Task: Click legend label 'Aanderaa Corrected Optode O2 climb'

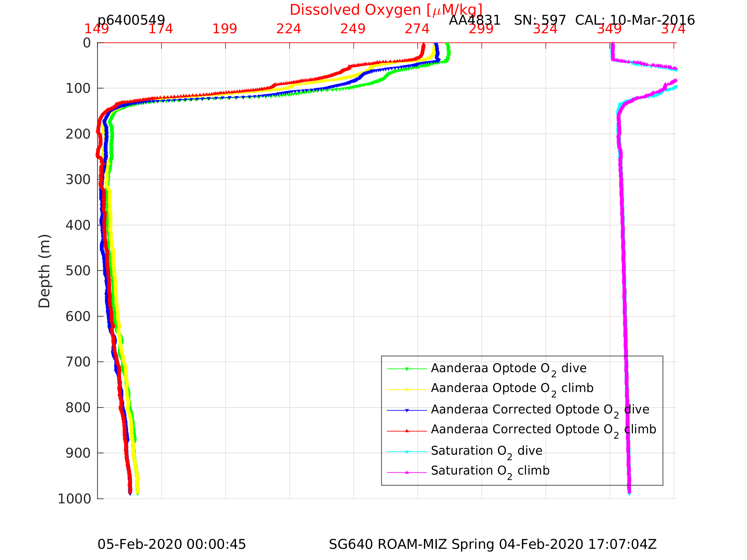Action: pyautogui.click(x=544, y=430)
